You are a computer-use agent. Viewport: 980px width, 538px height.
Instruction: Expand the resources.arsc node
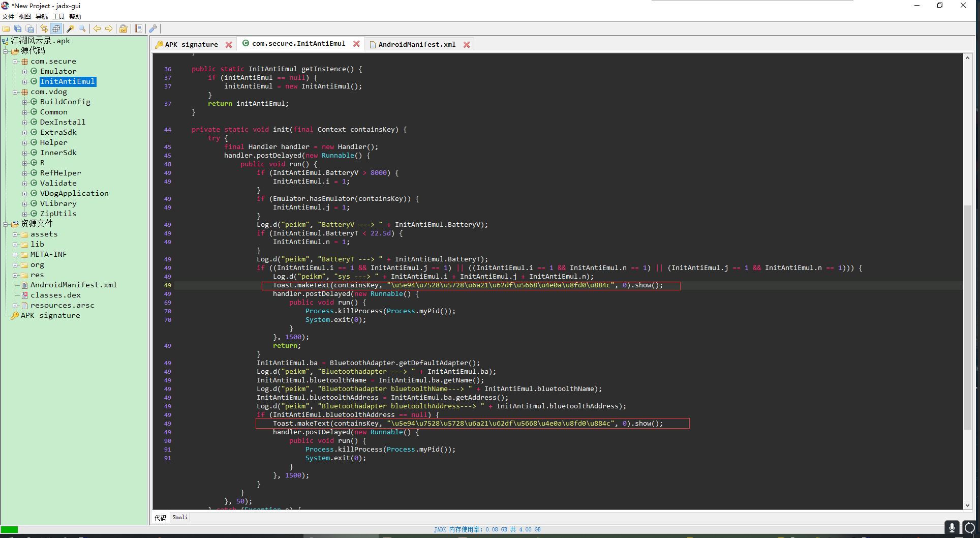tap(15, 306)
